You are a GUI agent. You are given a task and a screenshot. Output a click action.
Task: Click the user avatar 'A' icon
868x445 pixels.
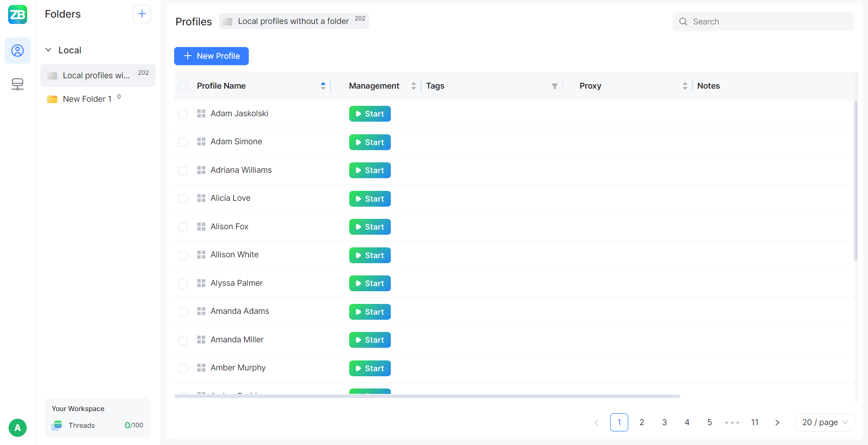click(x=18, y=427)
